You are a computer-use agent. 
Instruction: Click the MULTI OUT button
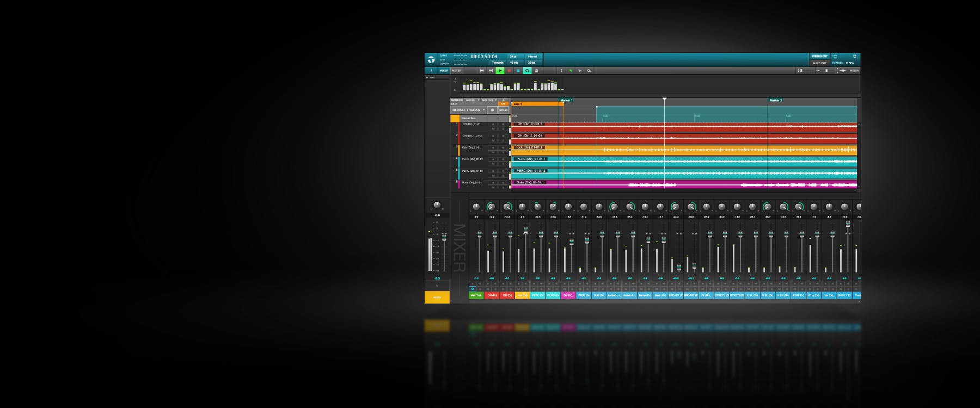click(x=819, y=63)
